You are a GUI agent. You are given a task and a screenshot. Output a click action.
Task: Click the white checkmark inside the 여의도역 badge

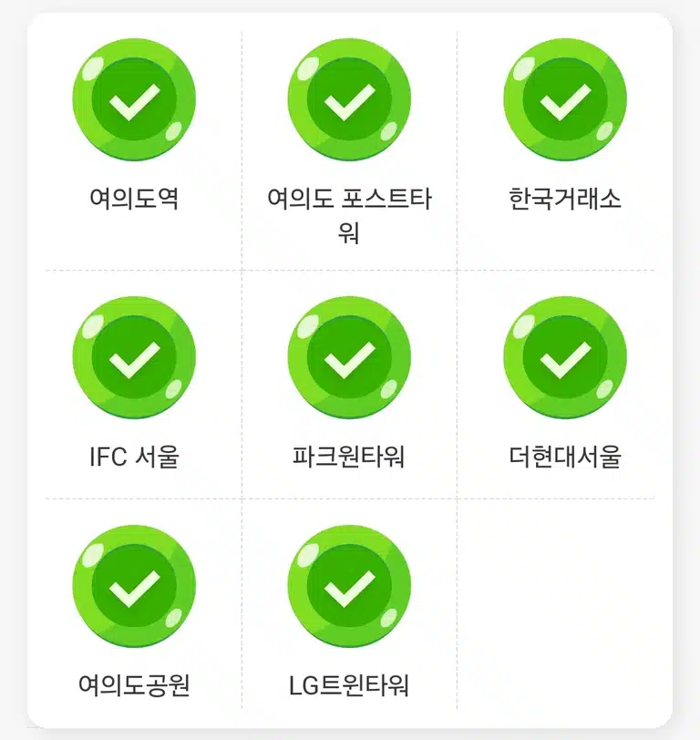click(x=134, y=102)
